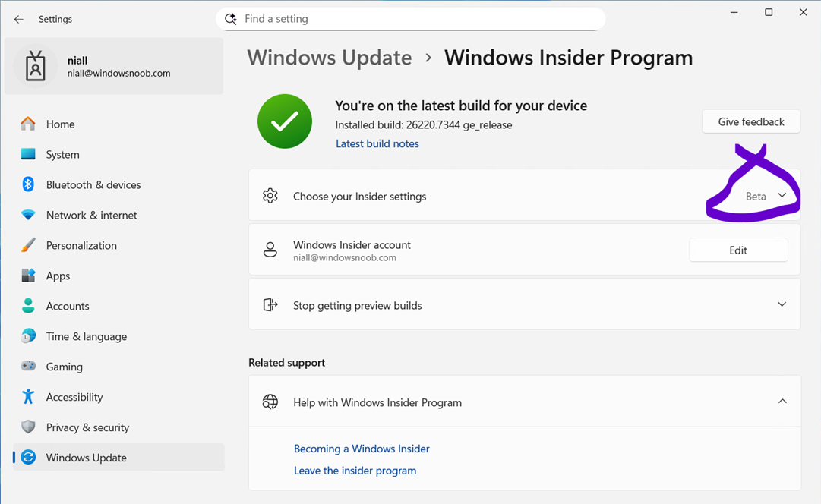Go back using the back arrow

tap(19, 19)
